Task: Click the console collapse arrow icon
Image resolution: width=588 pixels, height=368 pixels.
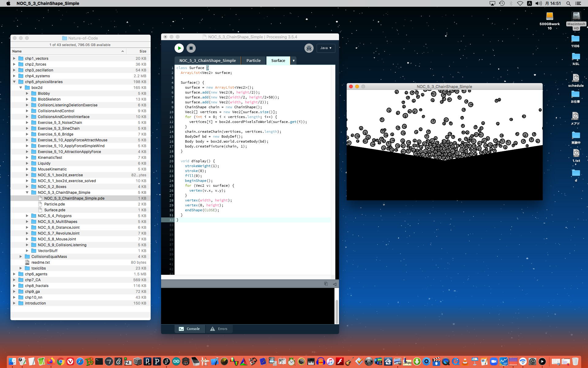Action: pyautogui.click(x=334, y=284)
